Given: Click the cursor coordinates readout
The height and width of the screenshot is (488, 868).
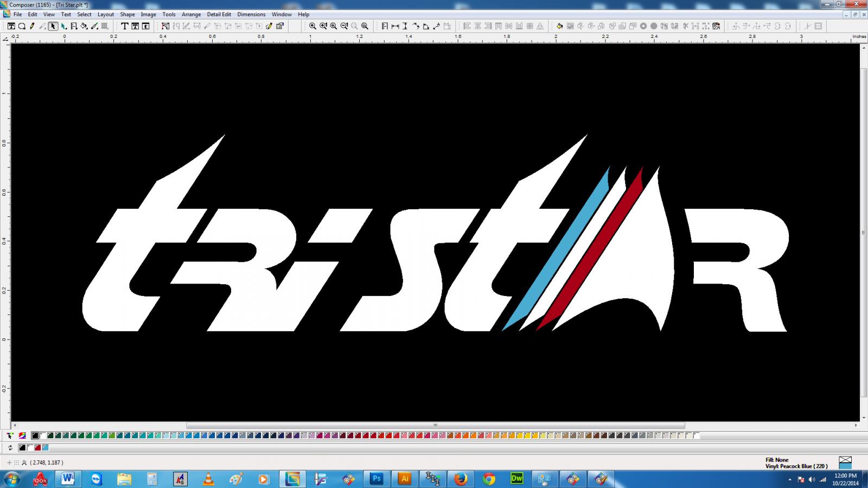Looking at the screenshot, I should [46, 463].
